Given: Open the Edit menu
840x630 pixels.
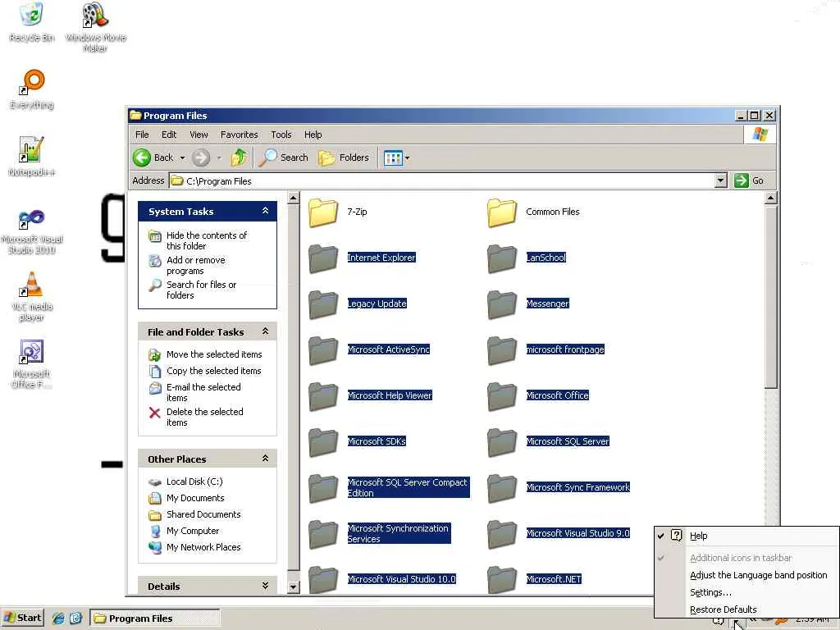Looking at the screenshot, I should tap(169, 135).
